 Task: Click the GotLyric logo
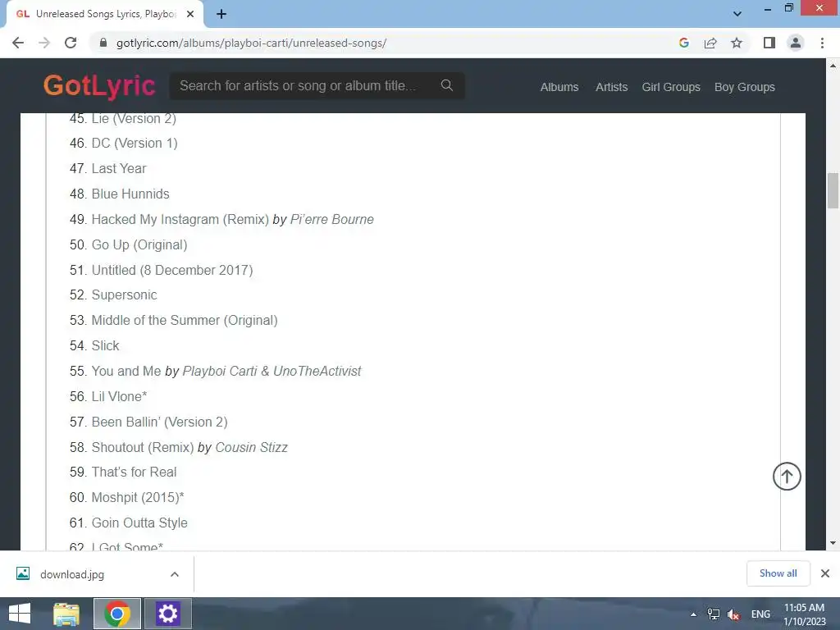pyautogui.click(x=99, y=85)
